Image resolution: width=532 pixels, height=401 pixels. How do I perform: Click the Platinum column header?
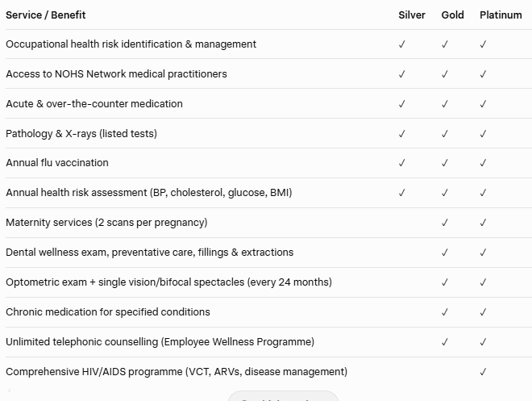(501, 15)
